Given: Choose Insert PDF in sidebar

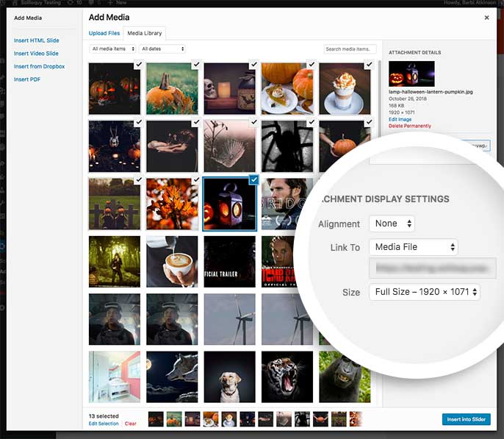Looking at the screenshot, I should point(27,79).
